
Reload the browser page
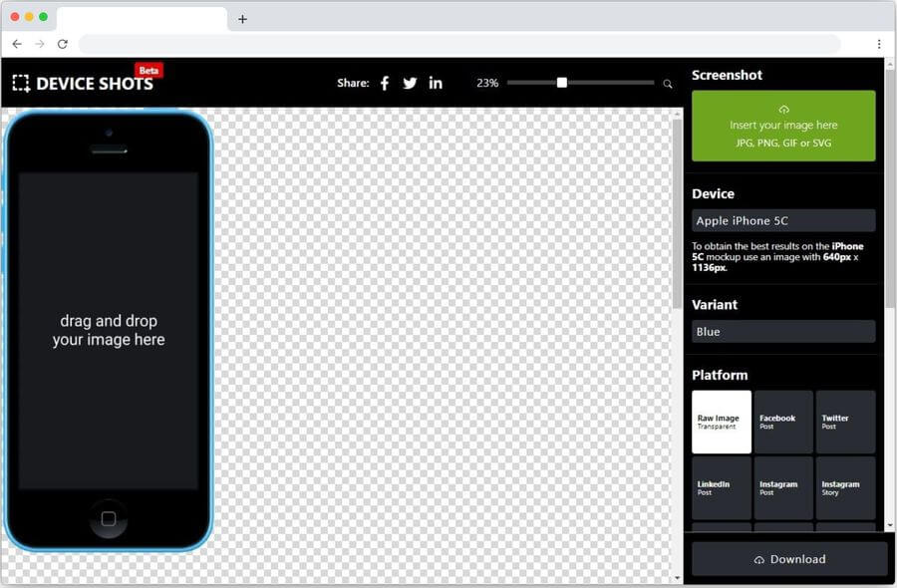pyautogui.click(x=63, y=44)
